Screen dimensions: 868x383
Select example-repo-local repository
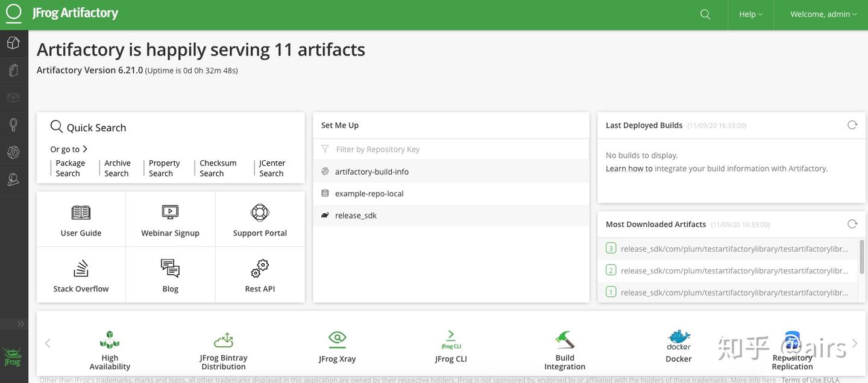pyautogui.click(x=451, y=193)
